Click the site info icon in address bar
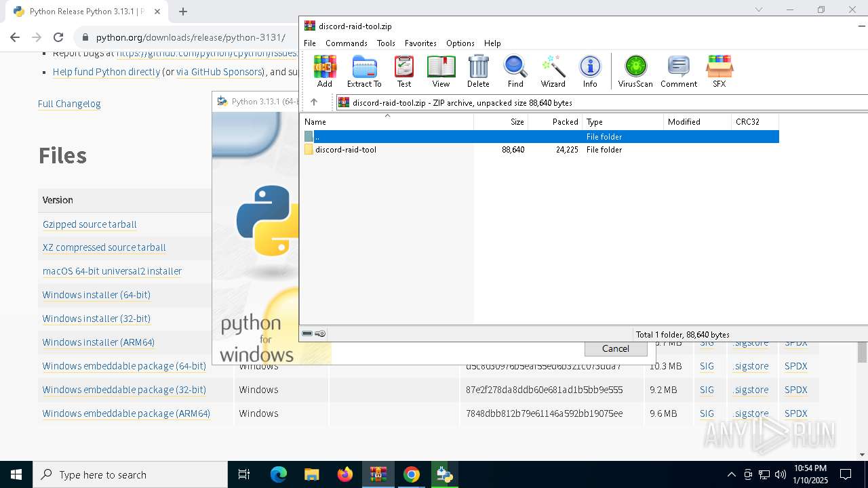This screenshot has width=868, height=488. click(84, 37)
